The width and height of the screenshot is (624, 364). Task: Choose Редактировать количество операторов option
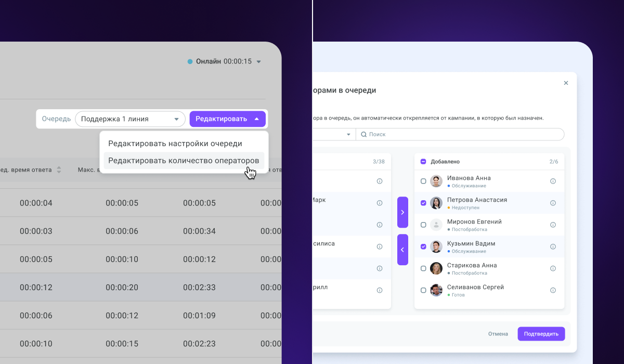coord(184,160)
